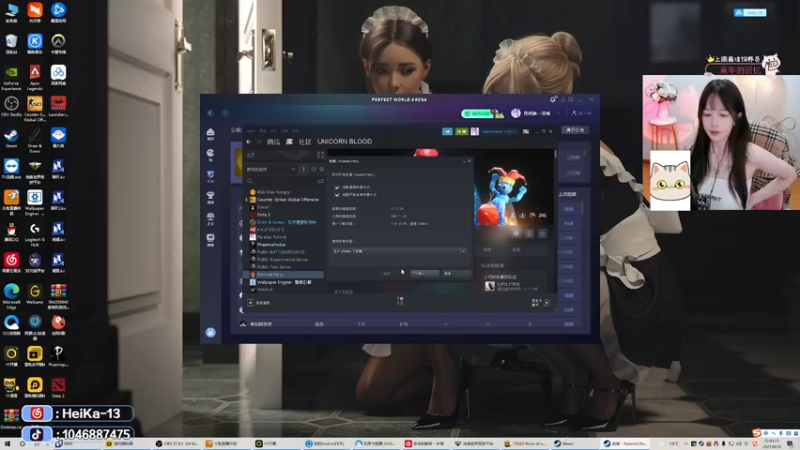
Task: Open the Overwatch desktop icon
Action: [58, 43]
